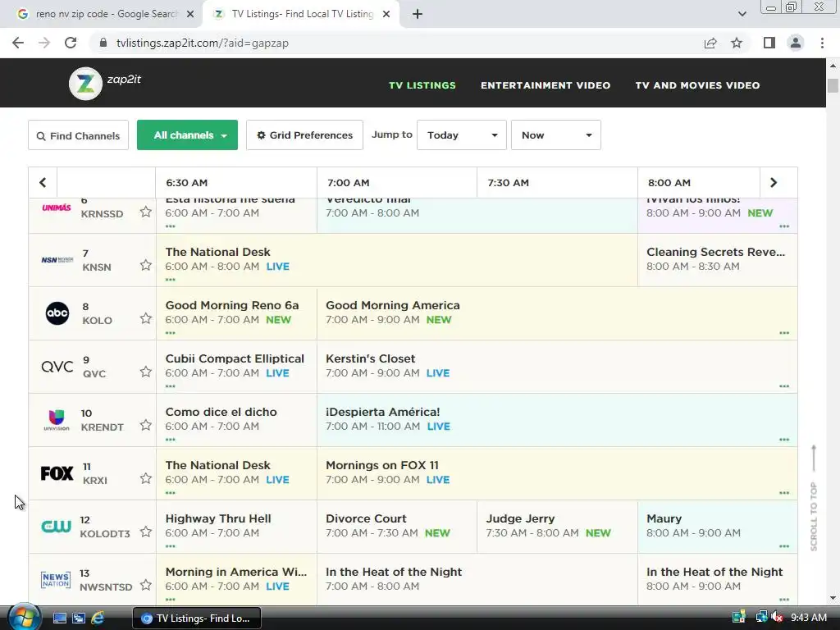This screenshot has height=630, width=840.
Task: Click the page vertical scrollbar thumb
Action: (x=833, y=85)
